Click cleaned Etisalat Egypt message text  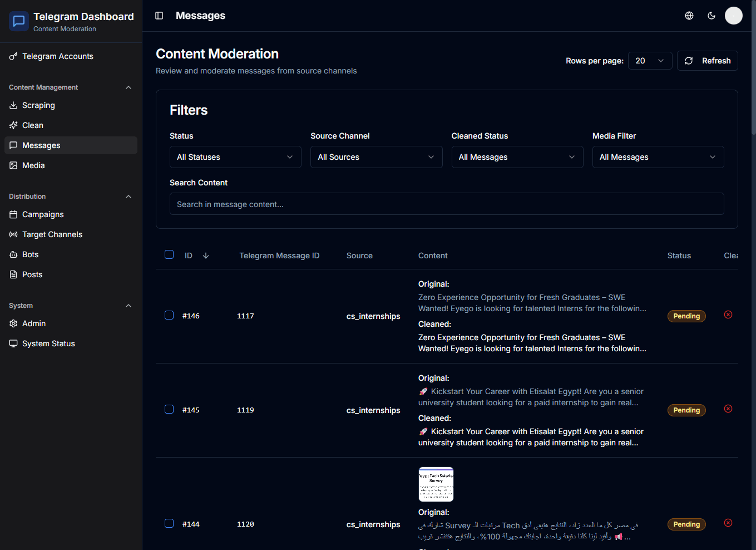531,437
